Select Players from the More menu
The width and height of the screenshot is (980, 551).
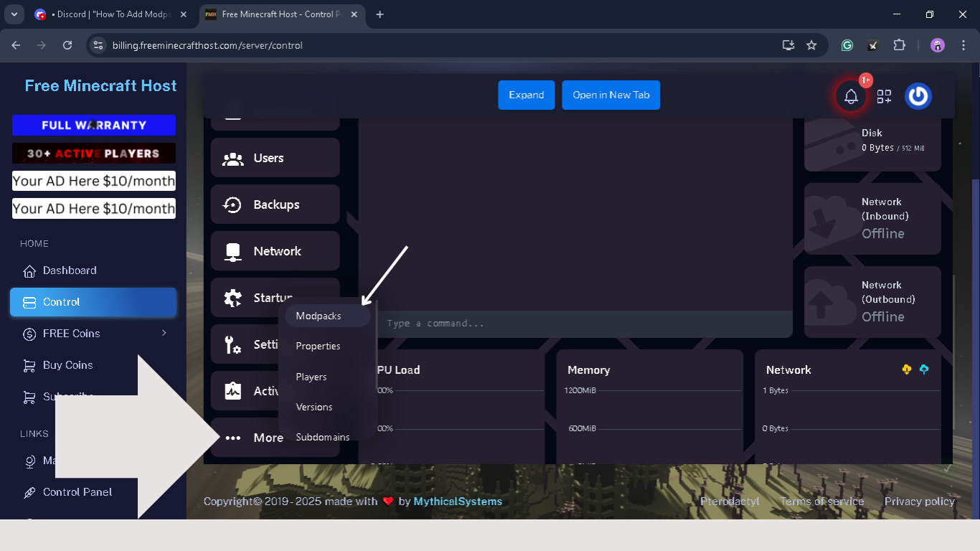(311, 377)
